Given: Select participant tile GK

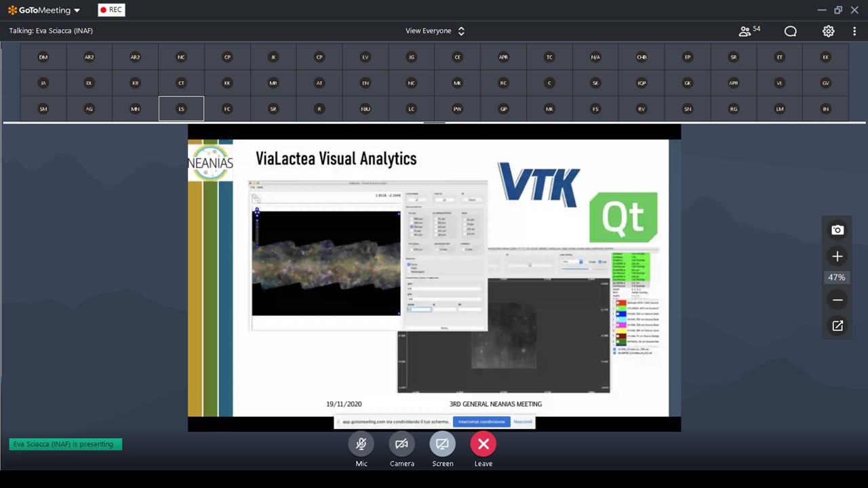Looking at the screenshot, I should point(688,83).
